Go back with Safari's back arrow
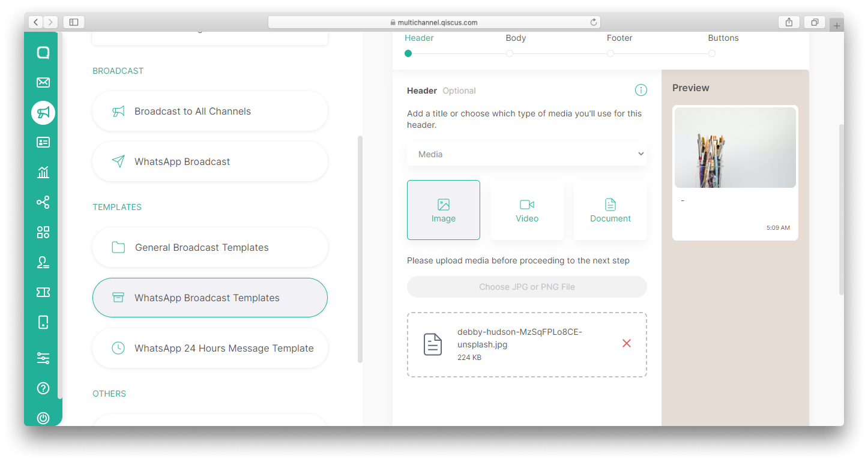This screenshot has height=462, width=868. click(x=36, y=22)
